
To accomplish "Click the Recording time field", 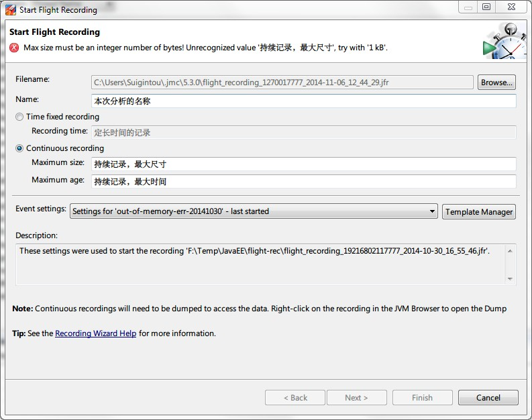I will [304, 133].
